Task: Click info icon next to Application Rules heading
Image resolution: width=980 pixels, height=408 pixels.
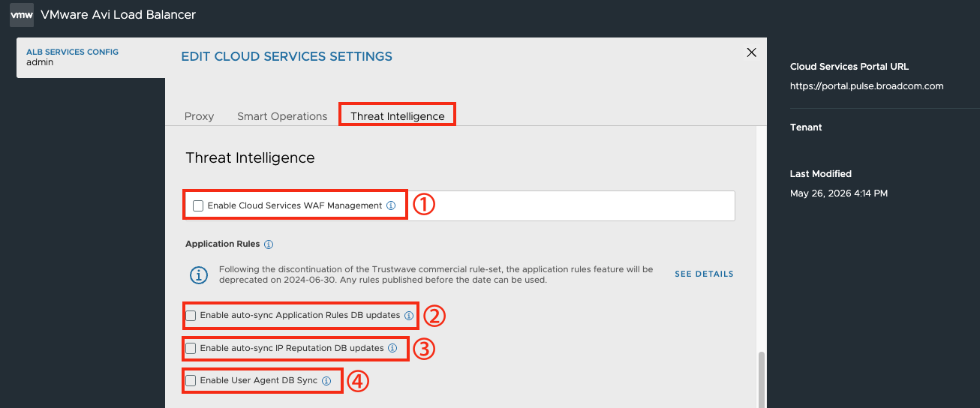Action: point(269,244)
